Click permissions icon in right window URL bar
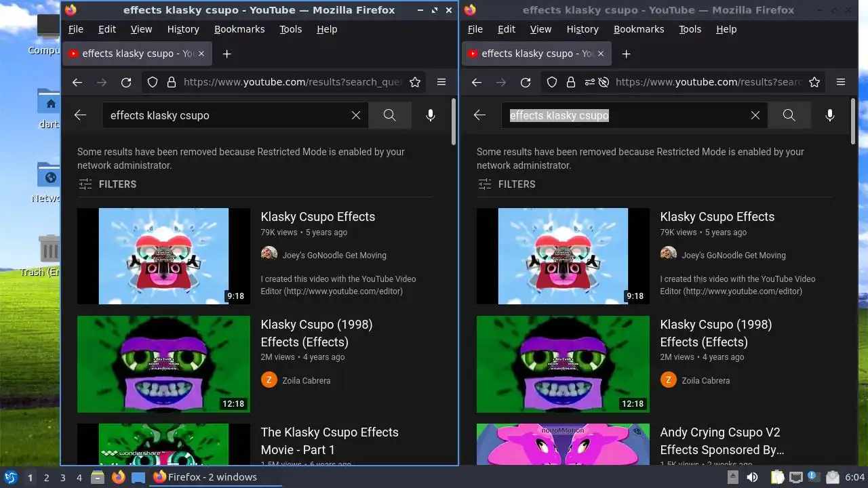868x488 pixels. pos(589,82)
